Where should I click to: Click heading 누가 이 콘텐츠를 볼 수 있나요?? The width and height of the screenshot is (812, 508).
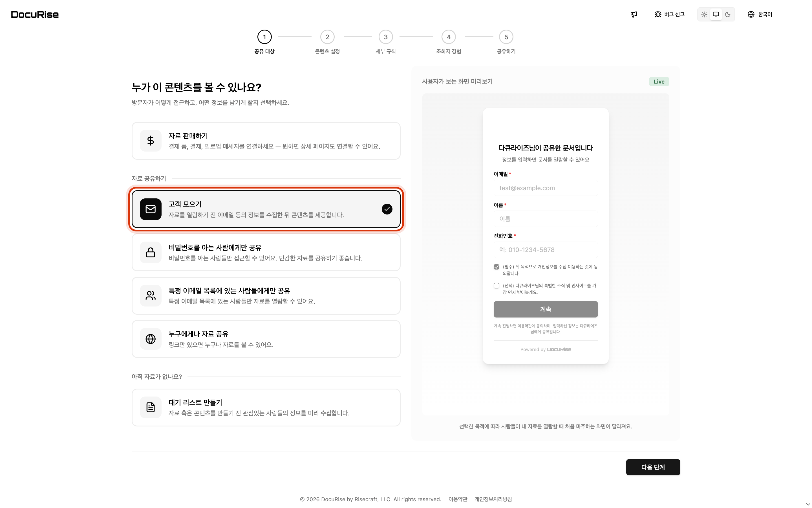point(196,87)
